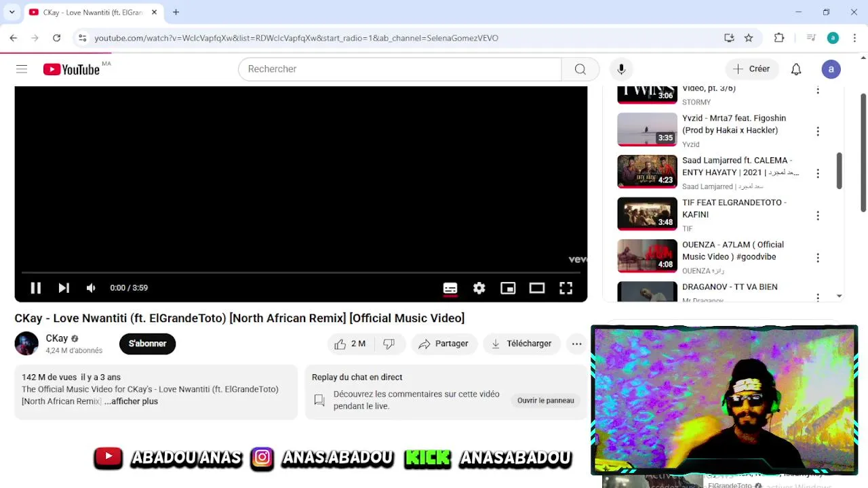
Task: Open more actions below the video
Action: (576, 344)
